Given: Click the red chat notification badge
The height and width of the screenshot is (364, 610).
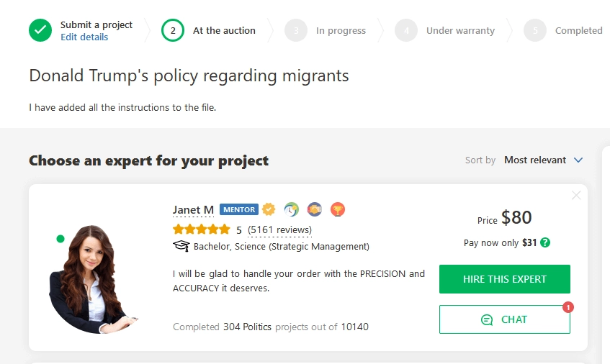Looking at the screenshot, I should point(568,307).
